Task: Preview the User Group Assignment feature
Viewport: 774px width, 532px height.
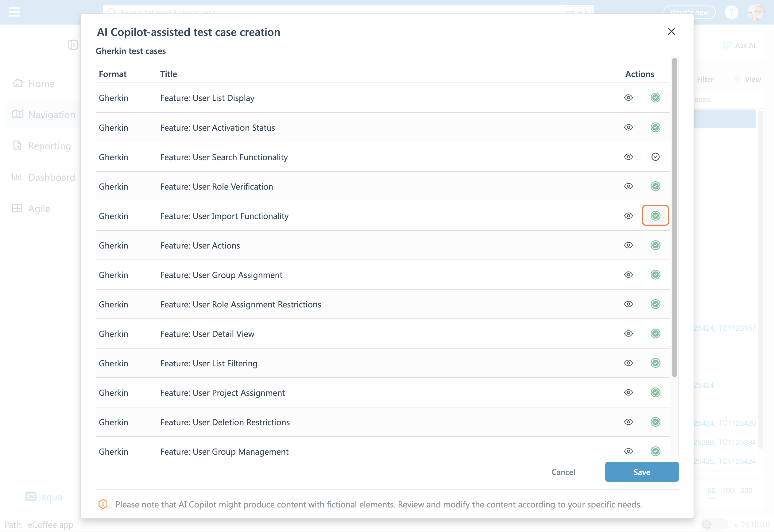Action: point(628,275)
